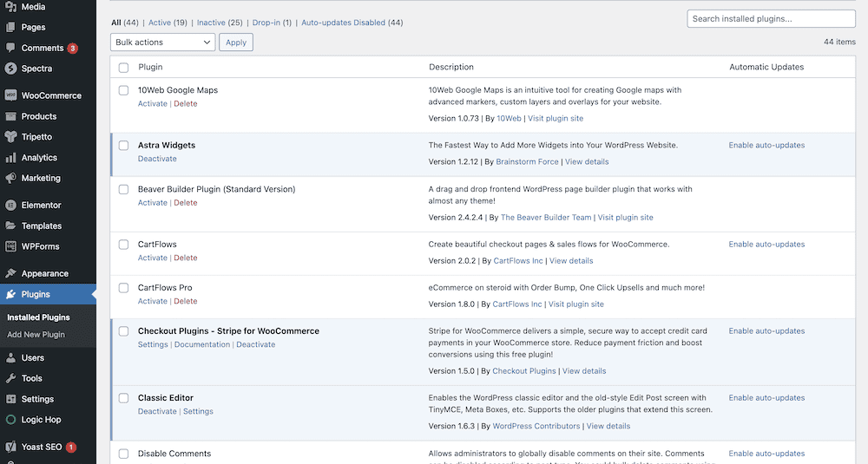
Task: Tick the checkbox for Astra Widgets
Action: (123, 146)
